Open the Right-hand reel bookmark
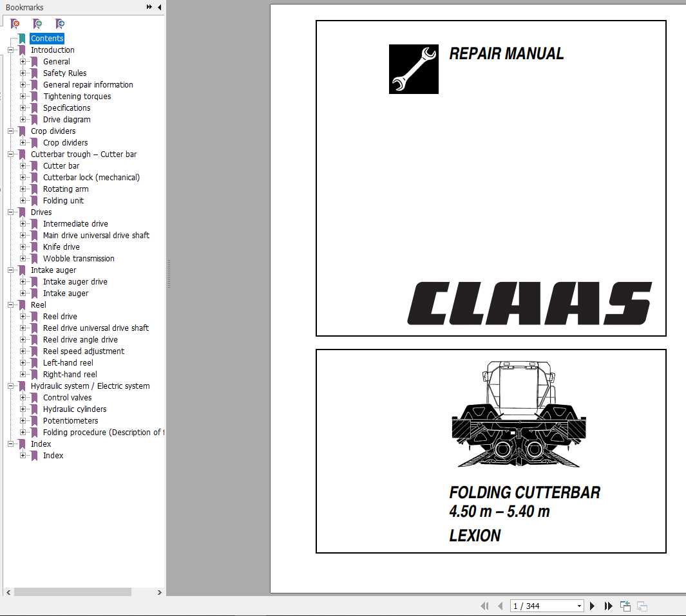Image resolution: width=686 pixels, height=616 pixels. 70,374
